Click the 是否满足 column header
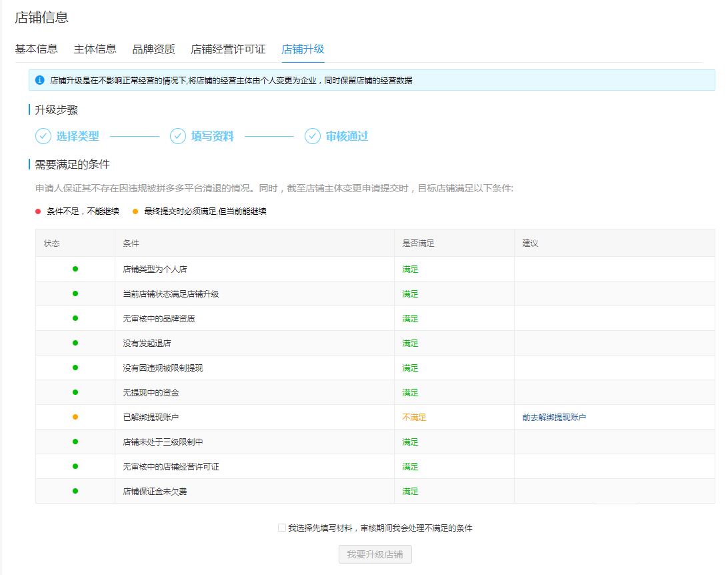Screen dimensions: 728x575 coord(418,243)
